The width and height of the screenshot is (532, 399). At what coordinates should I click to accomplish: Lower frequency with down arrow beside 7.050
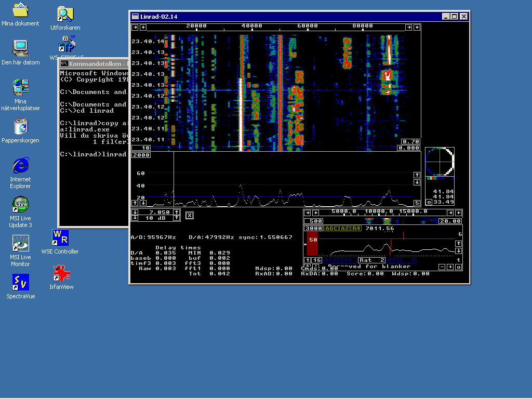(135, 212)
